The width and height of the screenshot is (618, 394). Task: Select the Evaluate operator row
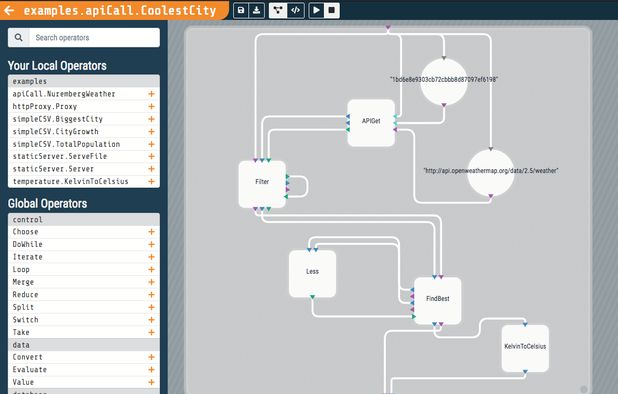[84, 370]
